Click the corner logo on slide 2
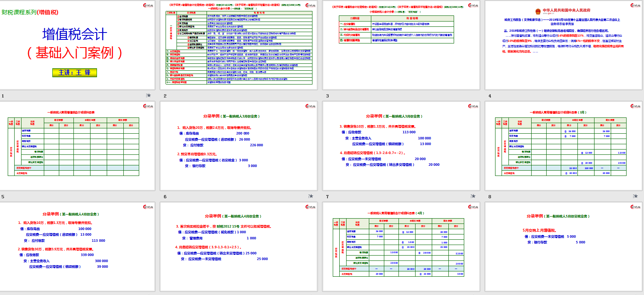 (x=310, y=5)
